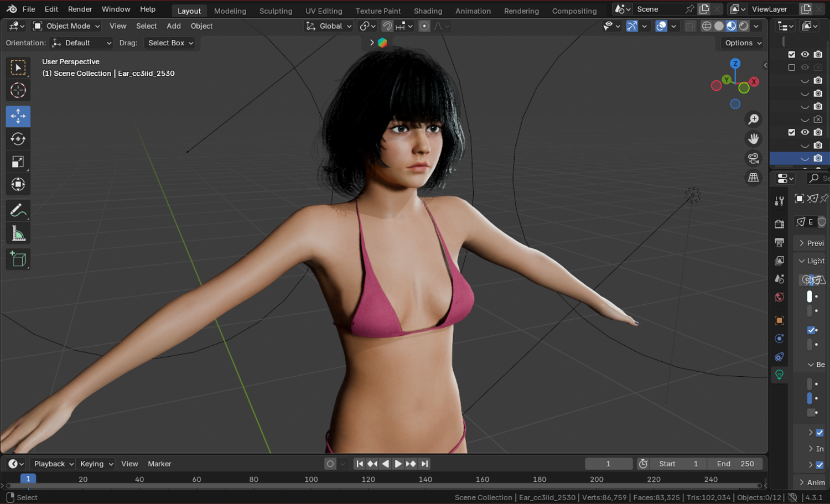
Task: Click the timeline playhead at frame 1
Action: (x=28, y=479)
